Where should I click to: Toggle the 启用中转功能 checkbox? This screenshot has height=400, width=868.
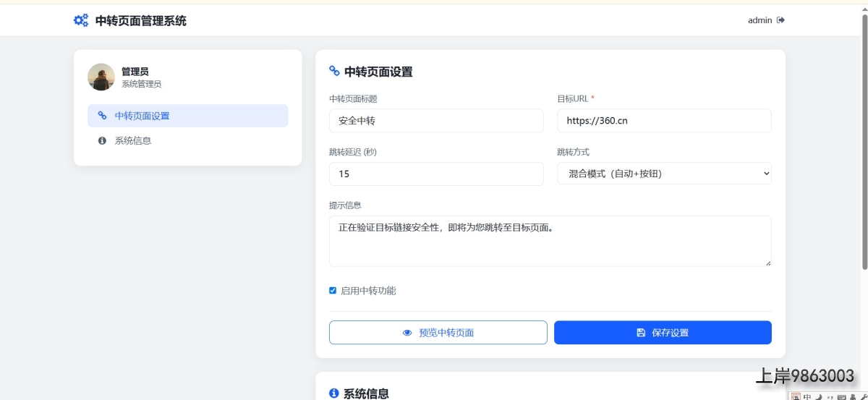tap(333, 291)
